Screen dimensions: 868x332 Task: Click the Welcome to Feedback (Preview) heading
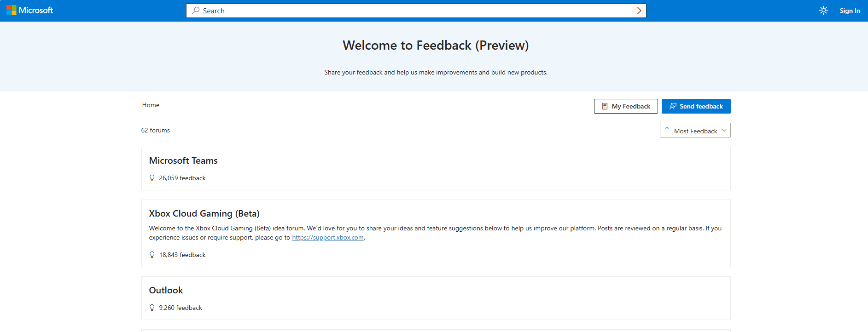[x=436, y=45]
